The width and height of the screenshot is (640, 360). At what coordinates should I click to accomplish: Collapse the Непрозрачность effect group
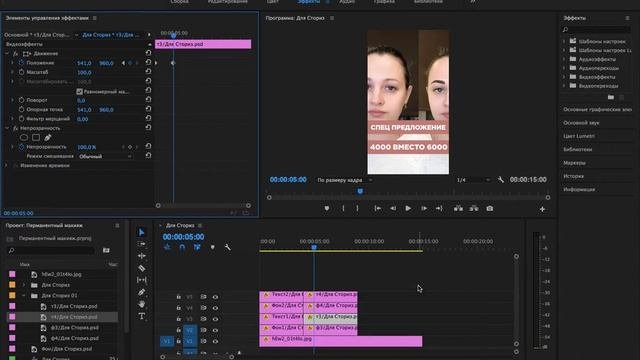point(7,128)
